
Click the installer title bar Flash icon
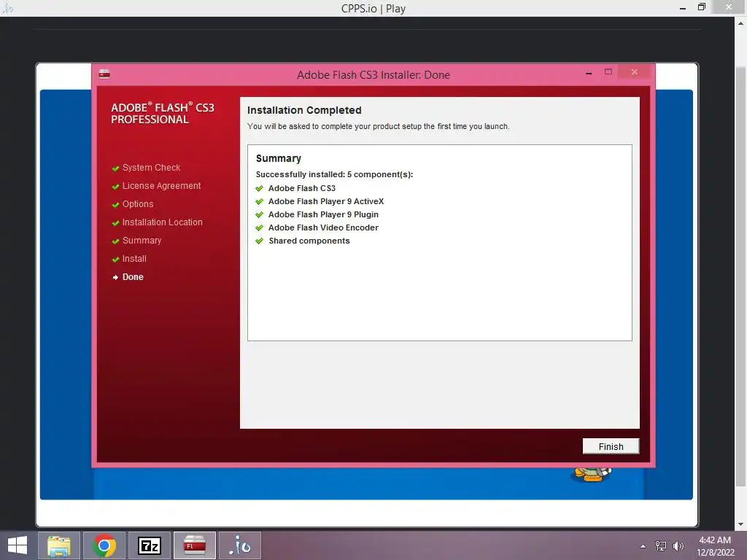(x=104, y=74)
